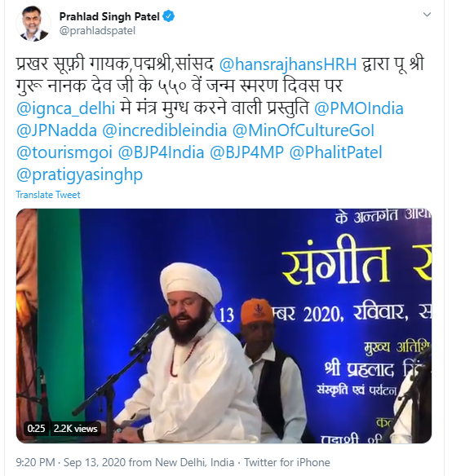Open the @ignca_delhi mention
The width and height of the screenshot is (452, 476).
click(x=65, y=108)
